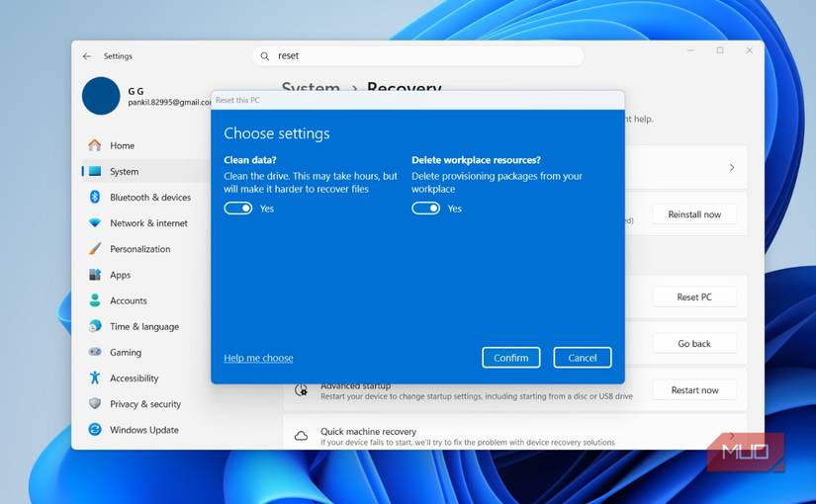Click the Reinstall now button
The image size is (816, 504).
pyautogui.click(x=694, y=214)
